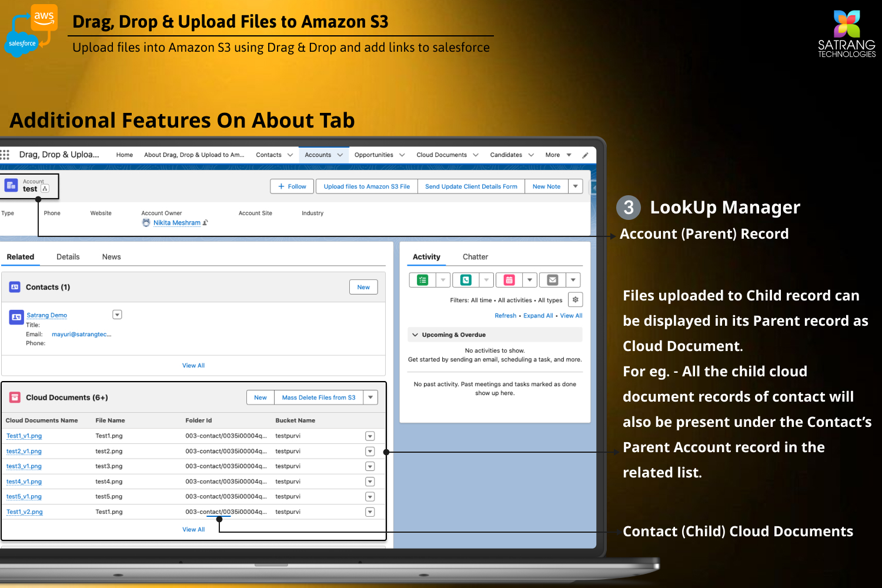Click Refresh in activity panel
This screenshot has width=882, height=588.
pyautogui.click(x=506, y=316)
